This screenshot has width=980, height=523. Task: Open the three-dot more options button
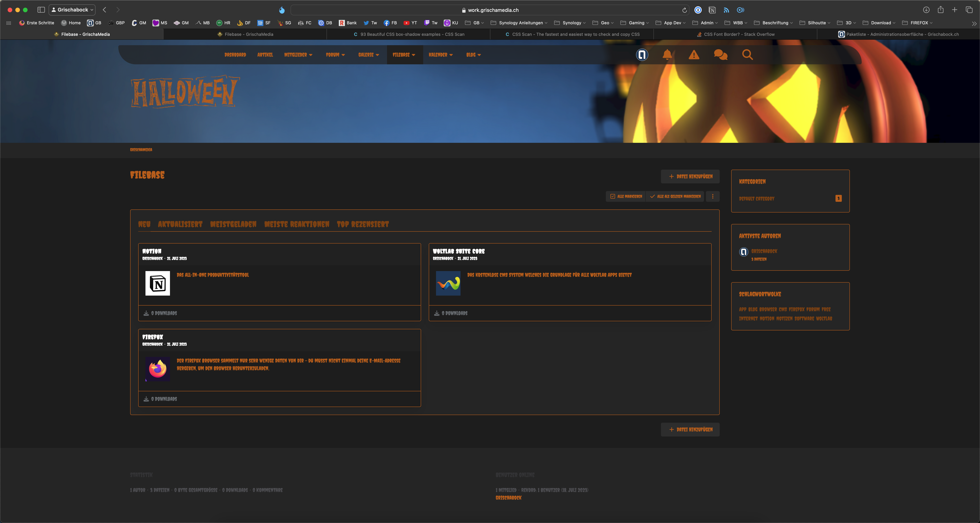tap(713, 196)
